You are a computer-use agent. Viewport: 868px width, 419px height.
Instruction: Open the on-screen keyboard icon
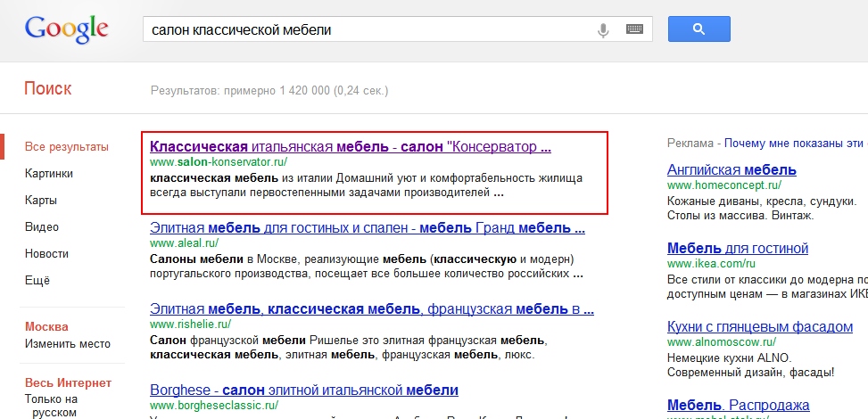[x=634, y=29]
